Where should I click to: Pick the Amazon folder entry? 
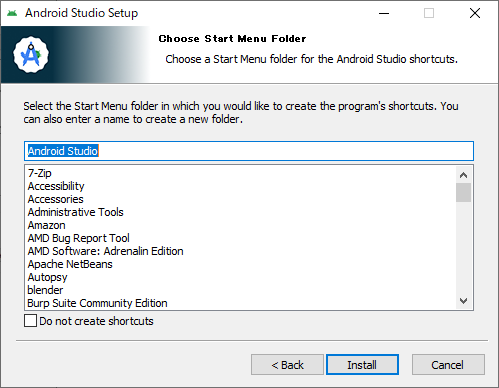(x=47, y=225)
